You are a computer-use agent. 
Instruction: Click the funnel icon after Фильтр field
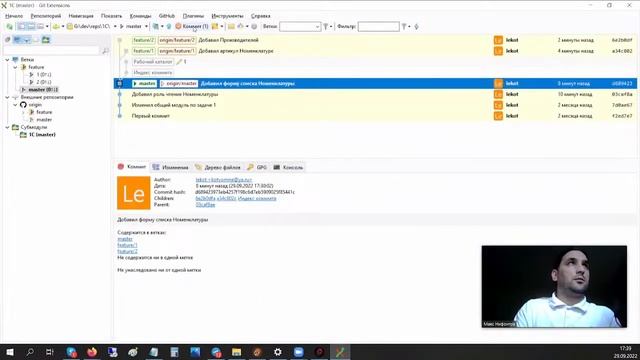[404, 27]
